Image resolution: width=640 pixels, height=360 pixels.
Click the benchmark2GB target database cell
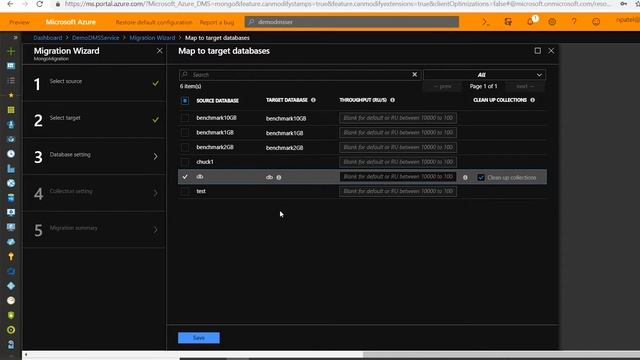click(284, 148)
